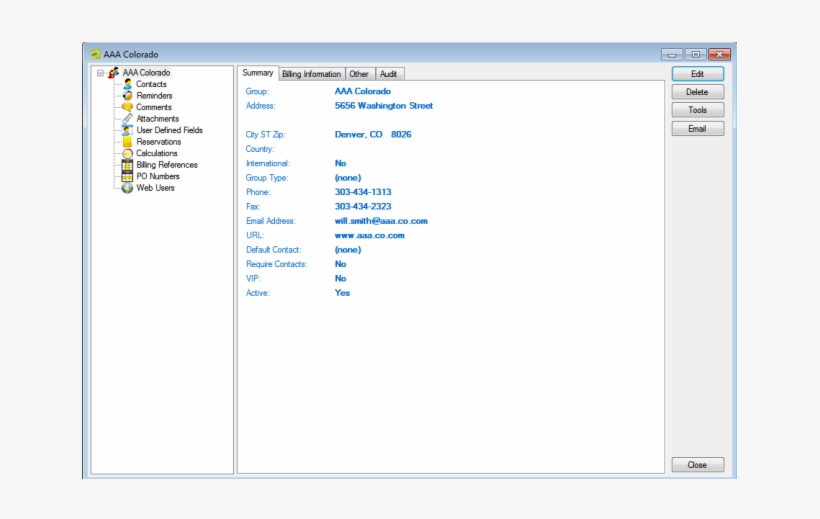Click the Default Contact label
820x519 pixels.
(x=274, y=250)
